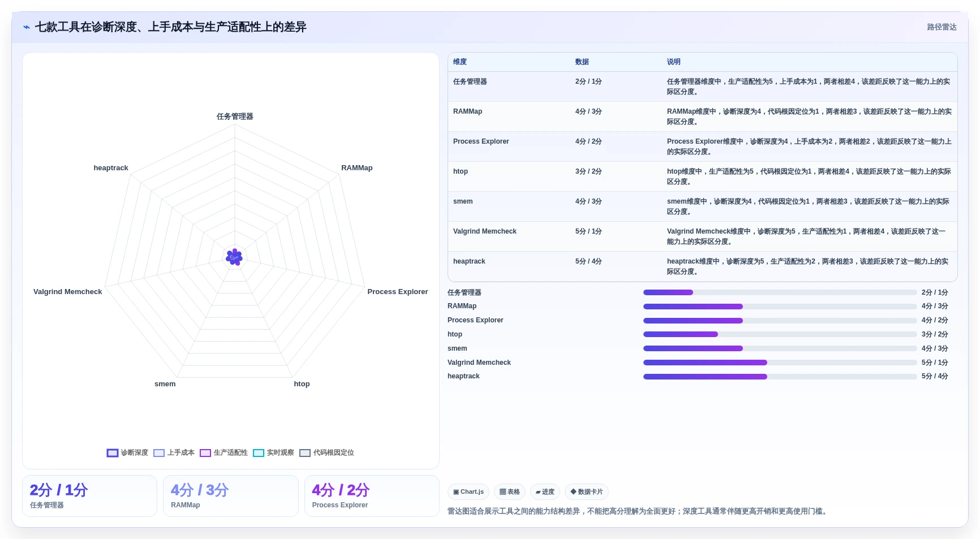Click the heaptrack radar axis label
The width and height of the screenshot is (980, 539).
[x=111, y=168]
